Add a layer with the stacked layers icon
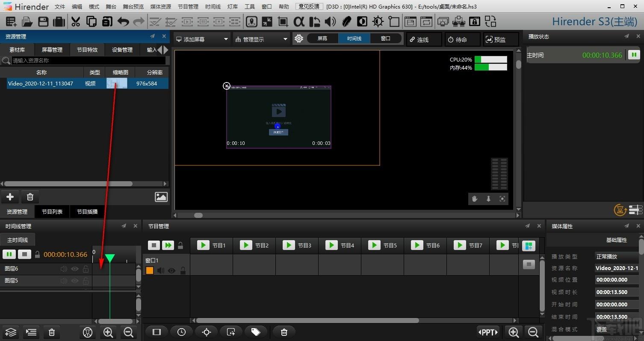The image size is (644, 341). tap(11, 332)
